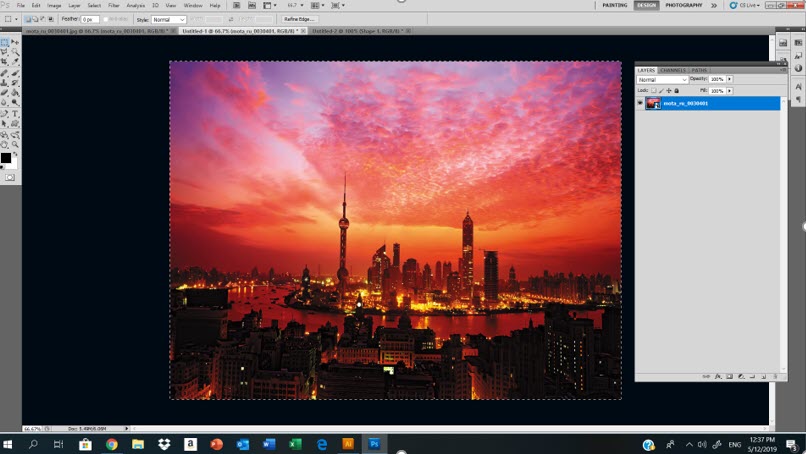The height and width of the screenshot is (454, 806).
Task: Enable lock transparent pixels
Action: pos(654,90)
